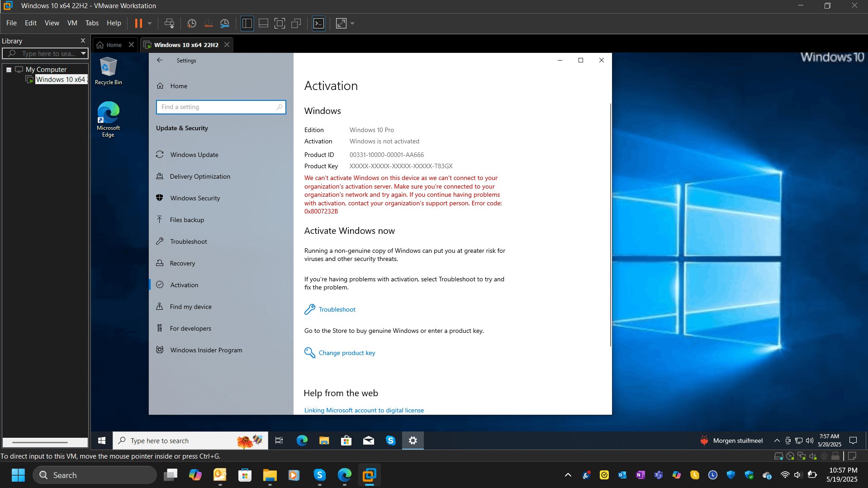868x488 pixels.
Task: Click the orange Suspend VM pause icon
Action: point(138,23)
